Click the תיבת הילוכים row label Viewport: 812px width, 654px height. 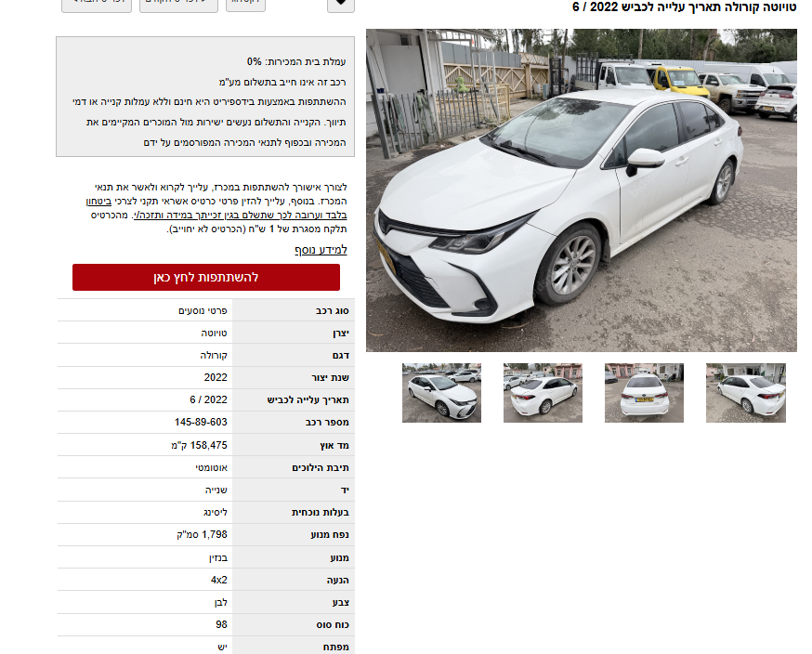pos(320,467)
